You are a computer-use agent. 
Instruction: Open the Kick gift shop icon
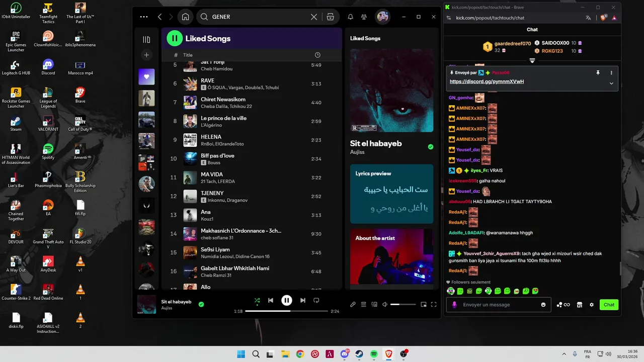pyautogui.click(x=579, y=305)
